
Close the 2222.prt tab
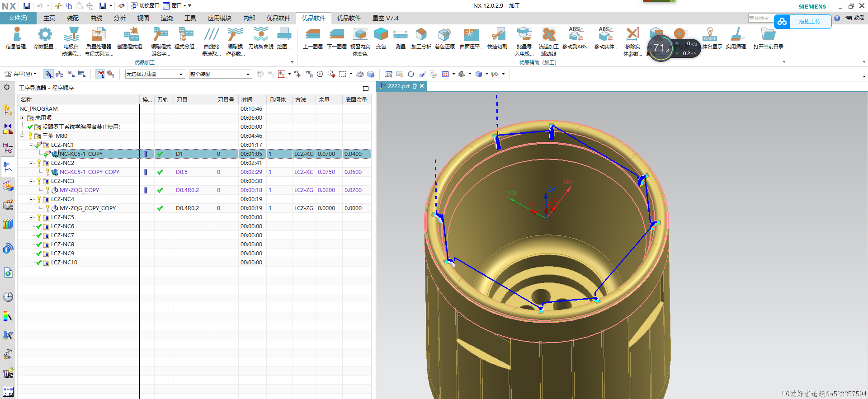(422, 86)
